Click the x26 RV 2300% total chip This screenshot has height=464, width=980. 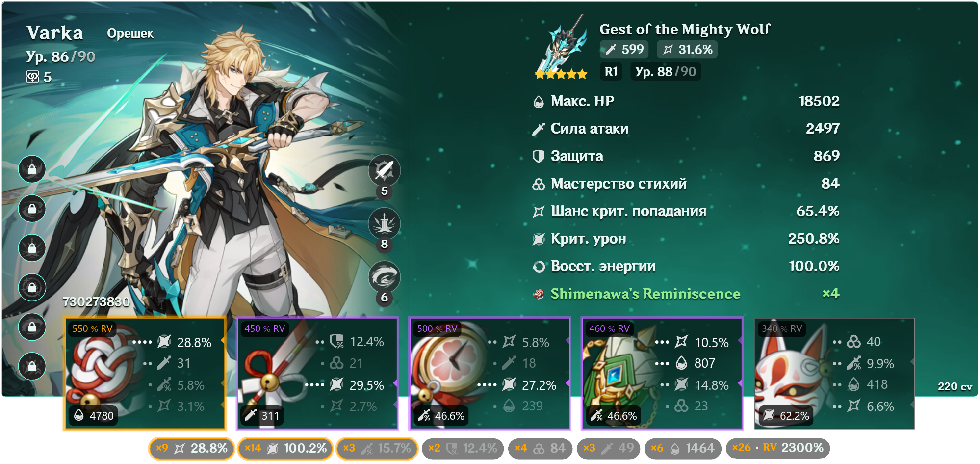point(778,448)
